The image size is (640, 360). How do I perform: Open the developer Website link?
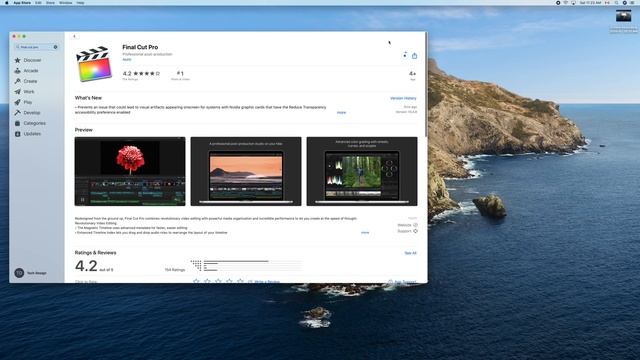coord(407,225)
